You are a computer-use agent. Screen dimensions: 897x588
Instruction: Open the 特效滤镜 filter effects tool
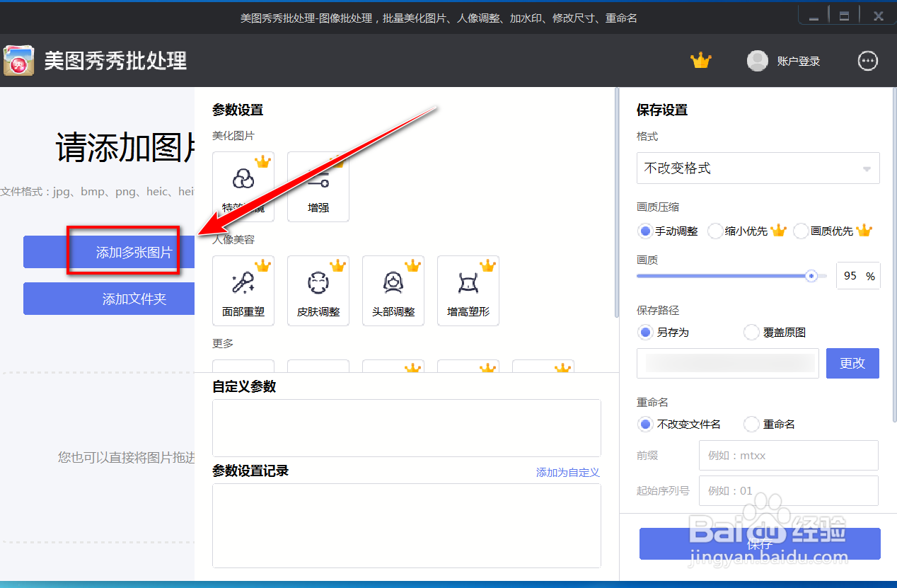[243, 187]
